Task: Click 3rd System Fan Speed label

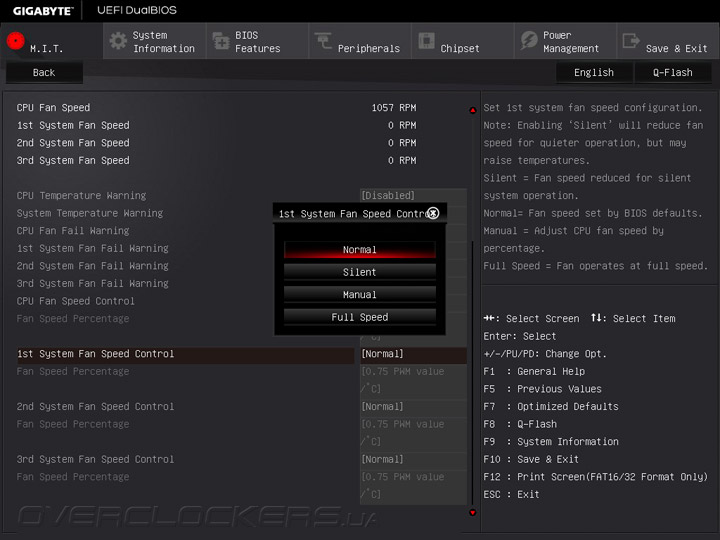Action: [x=73, y=161]
